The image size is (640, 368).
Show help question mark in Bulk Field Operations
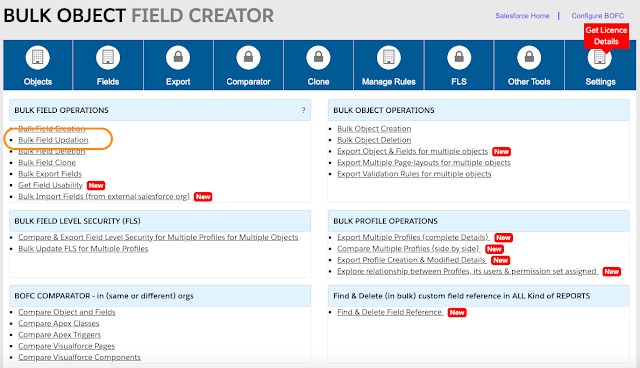click(x=303, y=110)
